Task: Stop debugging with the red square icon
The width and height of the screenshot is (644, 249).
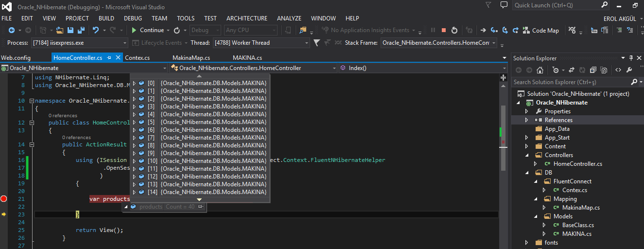Action: 444,30
